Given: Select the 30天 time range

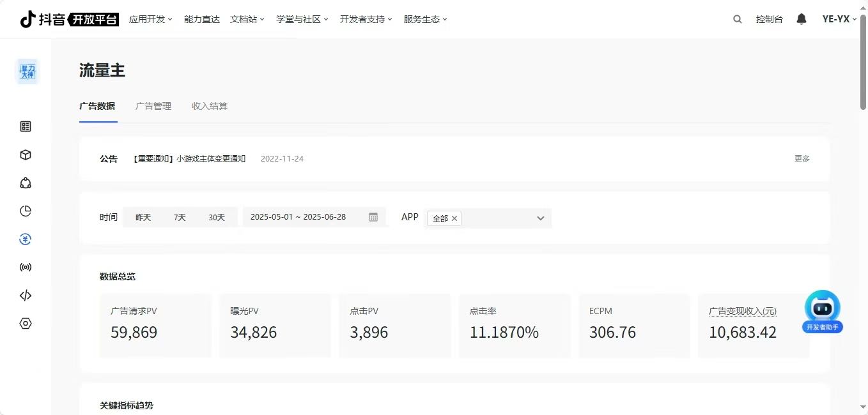Looking at the screenshot, I should click(x=217, y=217).
